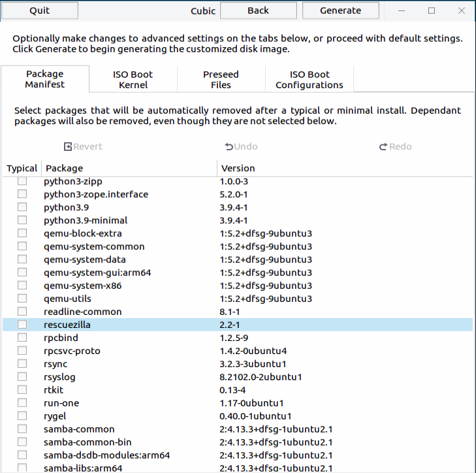Select the samba-libs:arm64 package name
Image resolution: width=476 pixels, height=473 pixels.
coord(83,468)
